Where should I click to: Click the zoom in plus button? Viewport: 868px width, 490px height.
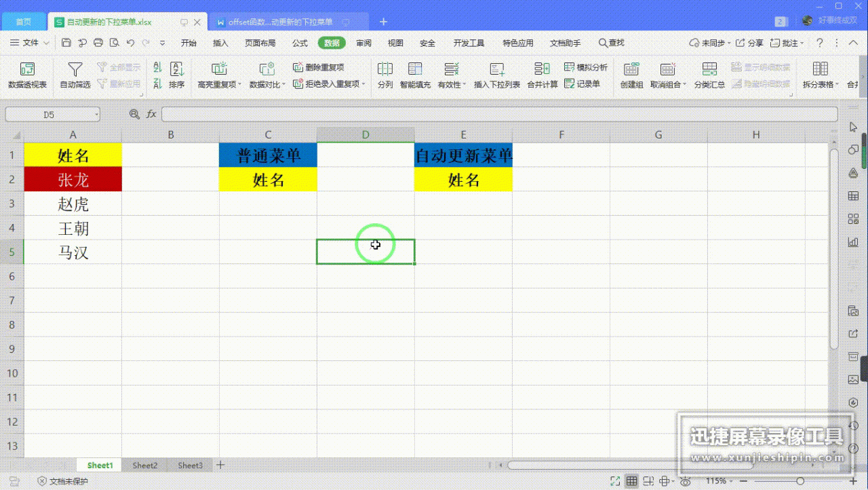point(854,481)
